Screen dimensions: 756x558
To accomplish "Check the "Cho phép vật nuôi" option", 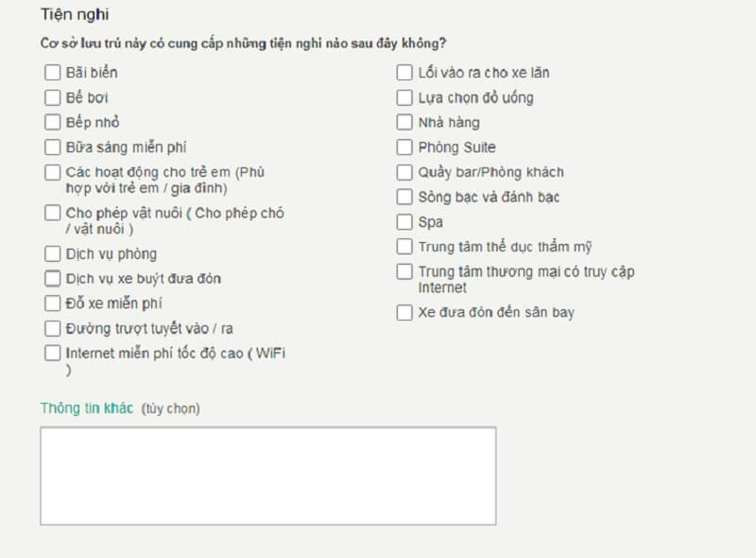I will pos(53,213).
